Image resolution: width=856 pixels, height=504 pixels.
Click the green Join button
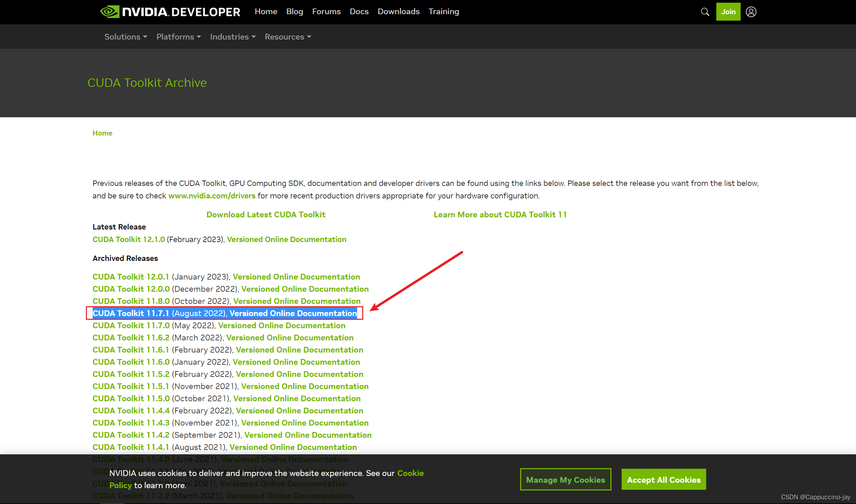pos(728,12)
